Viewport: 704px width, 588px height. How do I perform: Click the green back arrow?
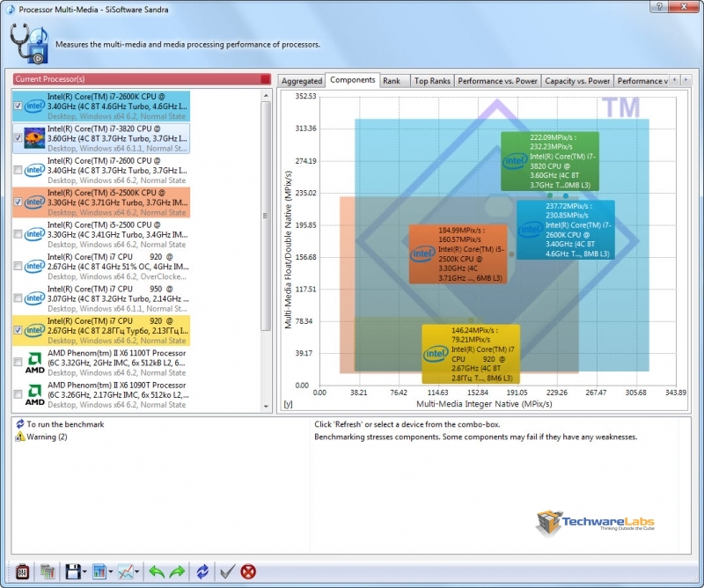[x=157, y=571]
